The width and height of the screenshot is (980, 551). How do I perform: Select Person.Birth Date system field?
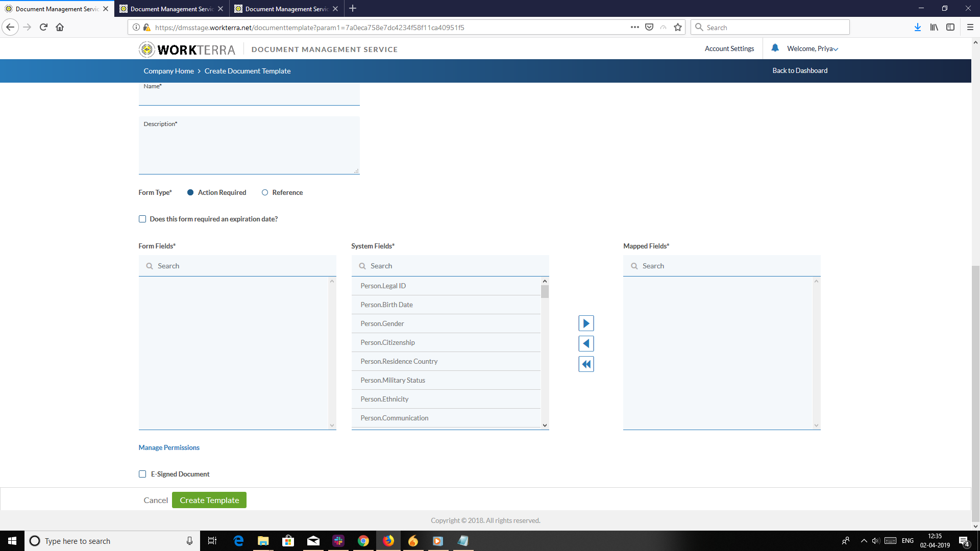click(446, 305)
